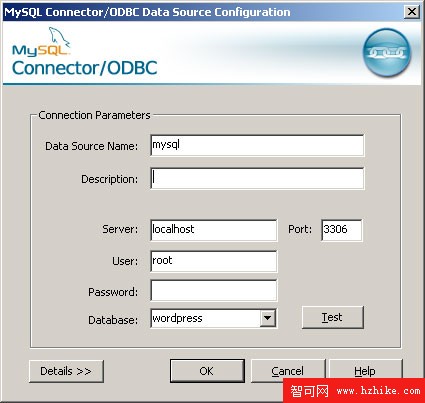The width and height of the screenshot is (425, 403).
Task: Open Help for the ODBC configuration
Action: coord(366,371)
